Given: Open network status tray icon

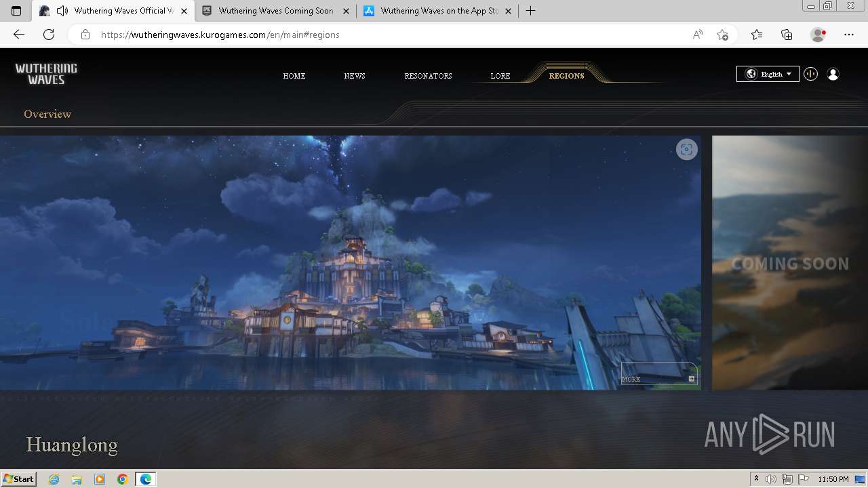Looking at the screenshot, I should (787, 479).
